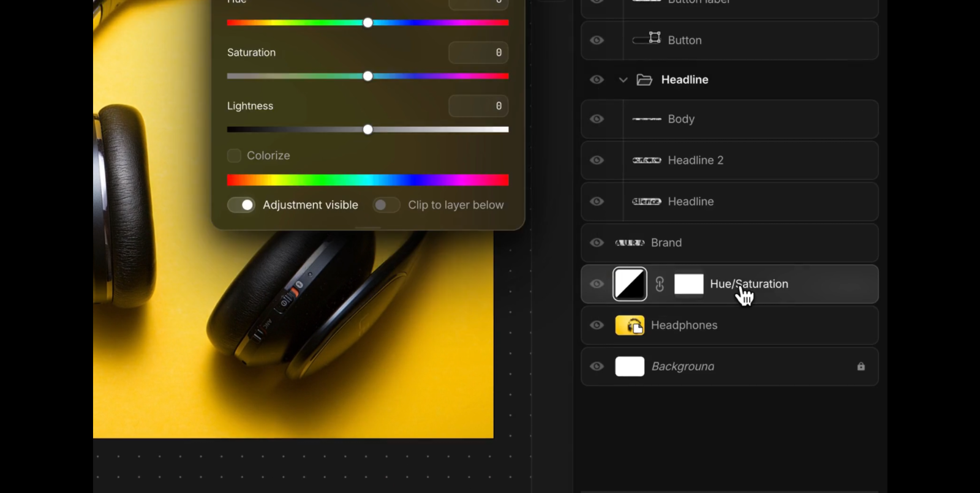Toggle the eye on the Brand layer
The image size is (980, 493).
point(597,243)
